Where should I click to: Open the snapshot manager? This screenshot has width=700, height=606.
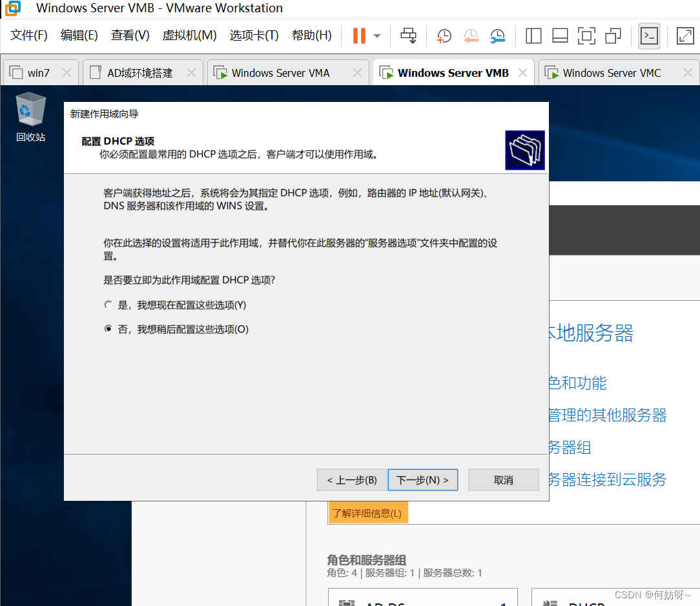click(x=497, y=36)
